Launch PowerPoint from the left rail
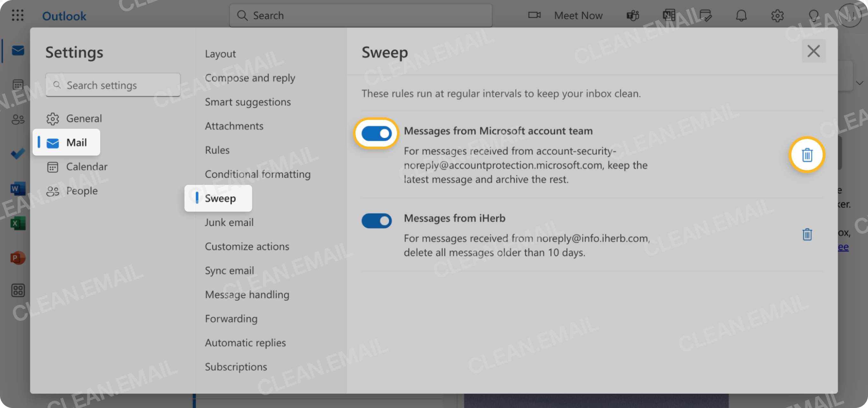Image resolution: width=868 pixels, height=408 pixels. coord(18,258)
